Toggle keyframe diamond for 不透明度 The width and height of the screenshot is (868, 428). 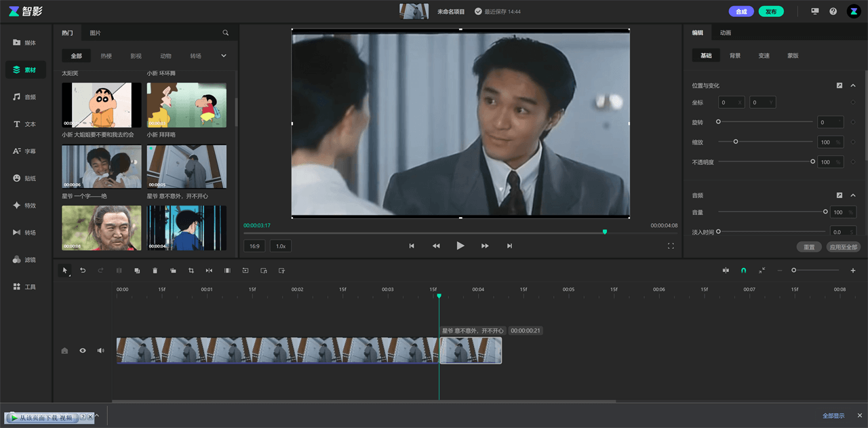[853, 162]
